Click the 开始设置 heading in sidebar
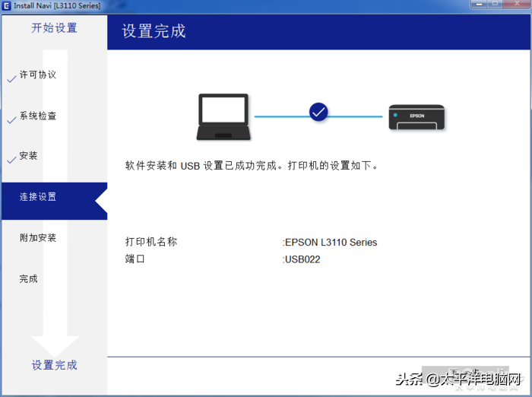The height and width of the screenshot is (397, 532). [x=54, y=27]
